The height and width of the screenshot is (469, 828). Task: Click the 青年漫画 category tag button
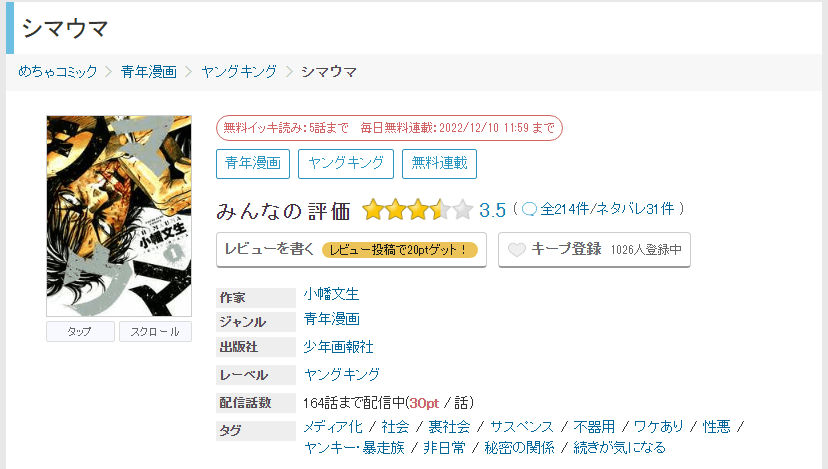pos(252,164)
